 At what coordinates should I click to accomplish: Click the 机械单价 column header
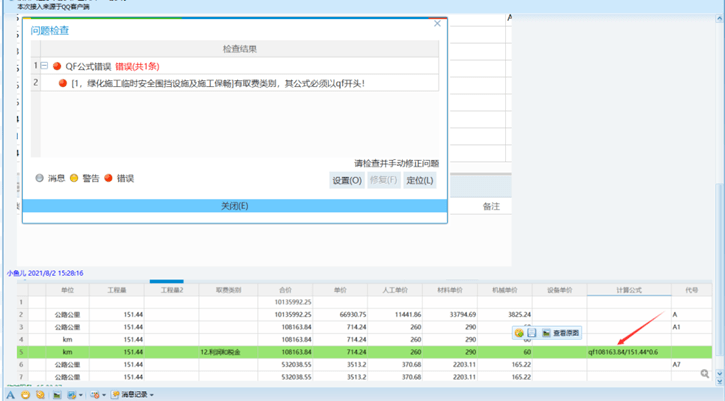coord(504,290)
